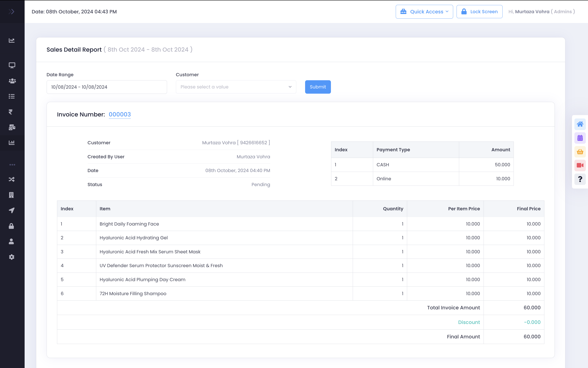Open the rupee payments sidebar icon
Screen dimensions: 588x368
11,112
